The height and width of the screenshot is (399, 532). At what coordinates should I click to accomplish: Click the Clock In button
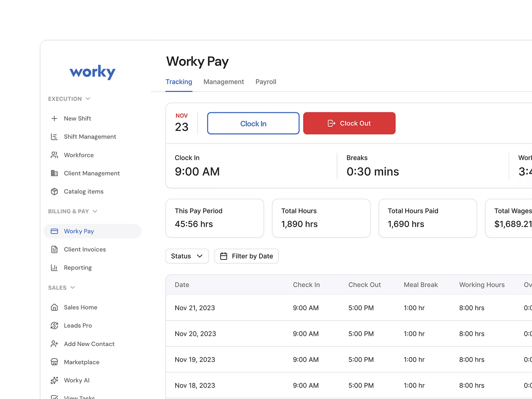tap(253, 123)
